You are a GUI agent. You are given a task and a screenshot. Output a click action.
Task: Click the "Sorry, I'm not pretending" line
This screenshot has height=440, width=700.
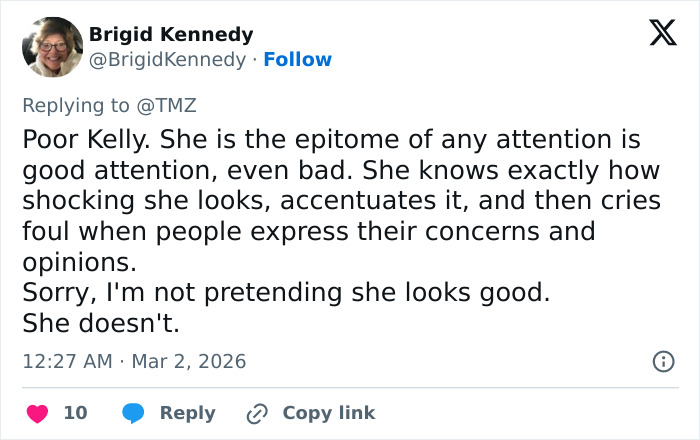[286, 294]
